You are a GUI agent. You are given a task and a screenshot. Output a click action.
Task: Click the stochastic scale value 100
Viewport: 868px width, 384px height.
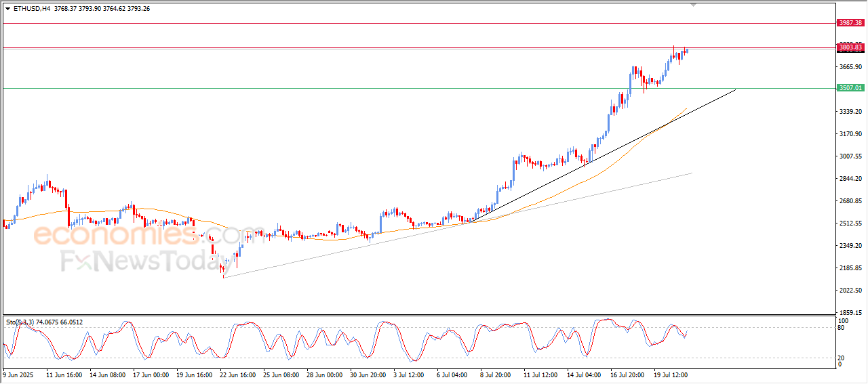[844, 320]
